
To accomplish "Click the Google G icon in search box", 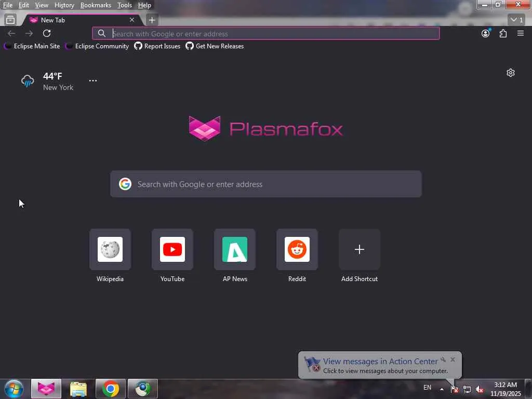I will point(125,184).
